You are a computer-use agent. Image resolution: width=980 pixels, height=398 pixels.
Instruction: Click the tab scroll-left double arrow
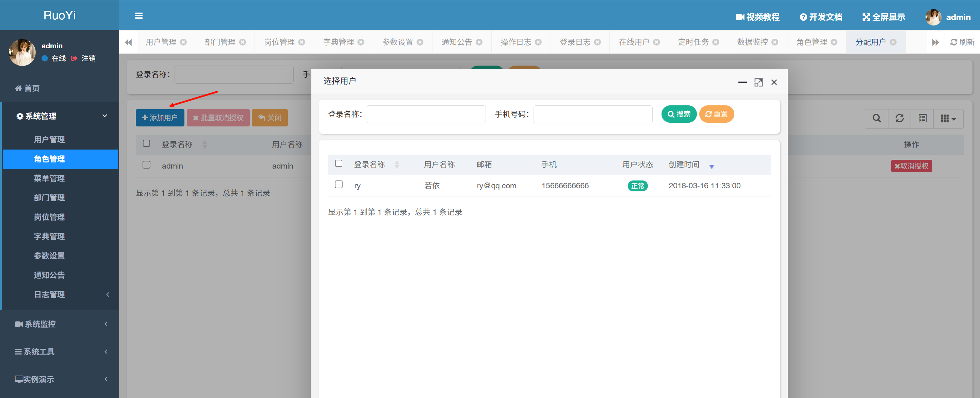click(128, 42)
